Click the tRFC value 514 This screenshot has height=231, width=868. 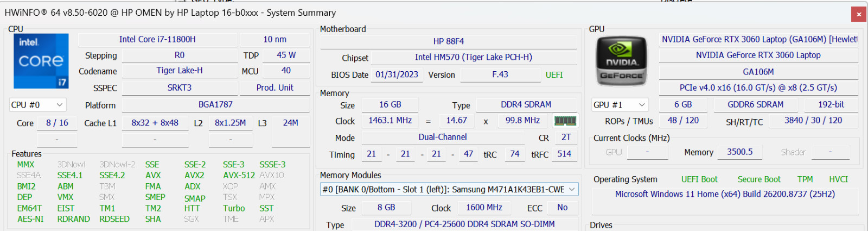(564, 154)
